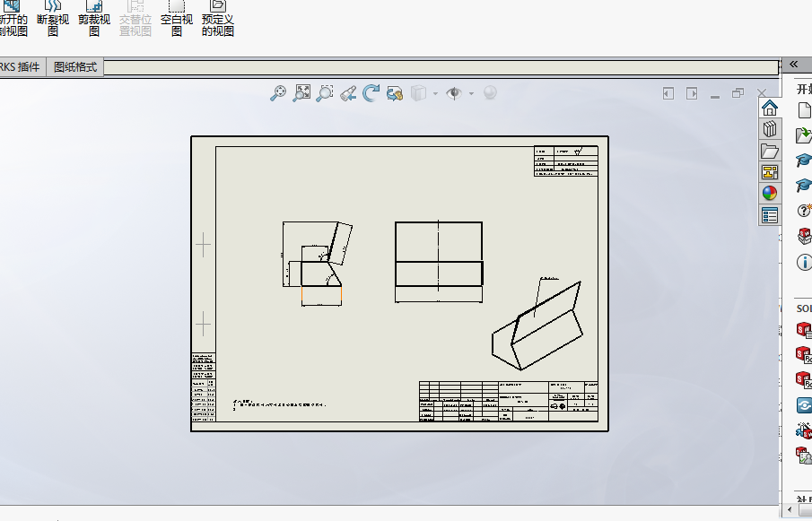Screen dimensions: 812x521
Task: Open the SOLIDWORKS 插件 tab
Action: (21, 67)
